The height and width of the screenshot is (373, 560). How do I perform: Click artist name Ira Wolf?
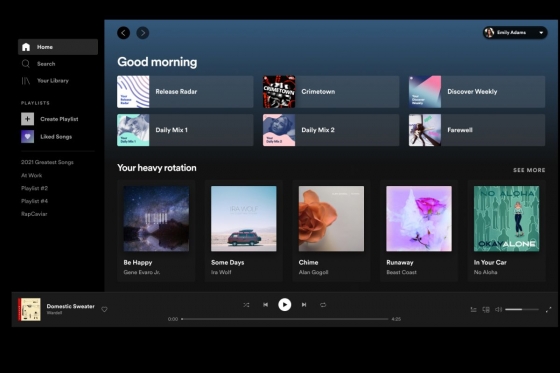(x=221, y=272)
